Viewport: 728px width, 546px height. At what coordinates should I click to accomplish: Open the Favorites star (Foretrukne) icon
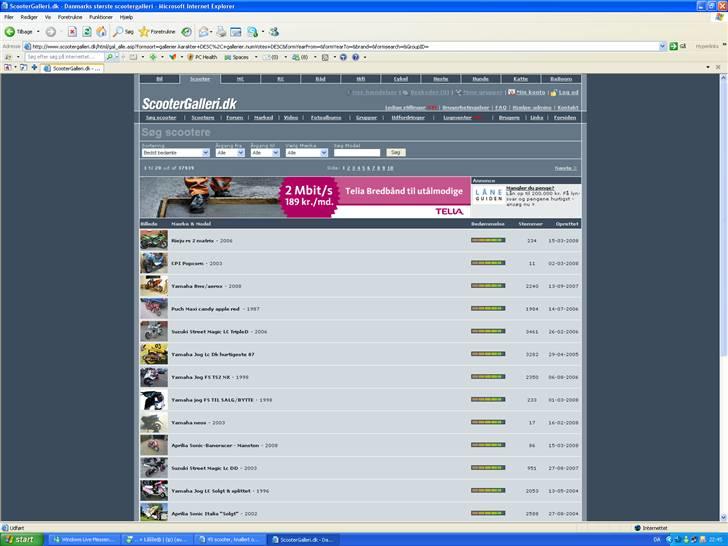pos(143,32)
